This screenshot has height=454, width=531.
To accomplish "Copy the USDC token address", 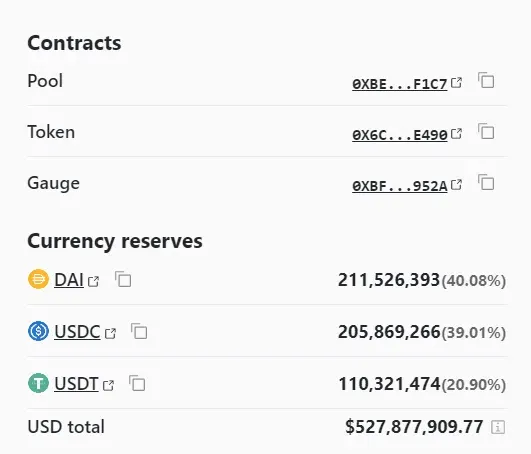I will pos(139,331).
